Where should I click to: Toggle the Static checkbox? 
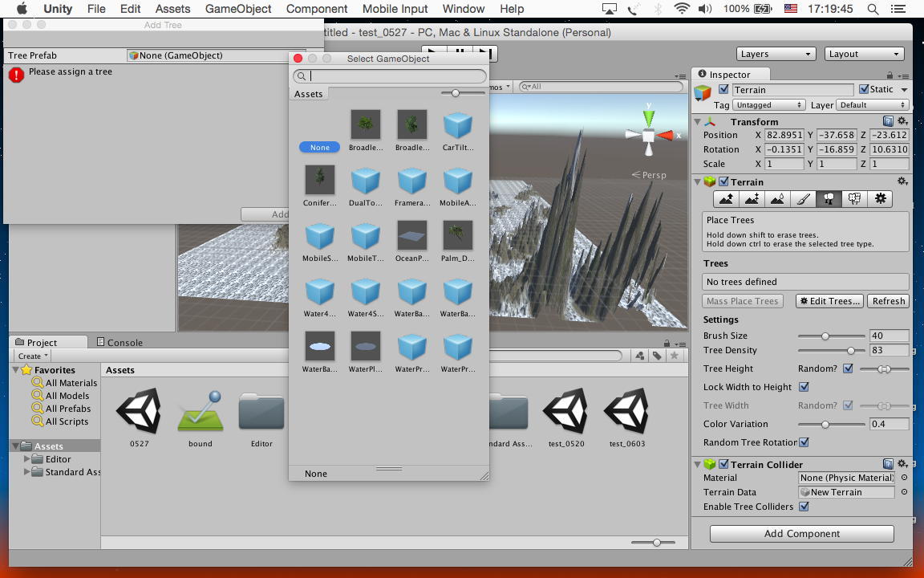[x=864, y=90]
